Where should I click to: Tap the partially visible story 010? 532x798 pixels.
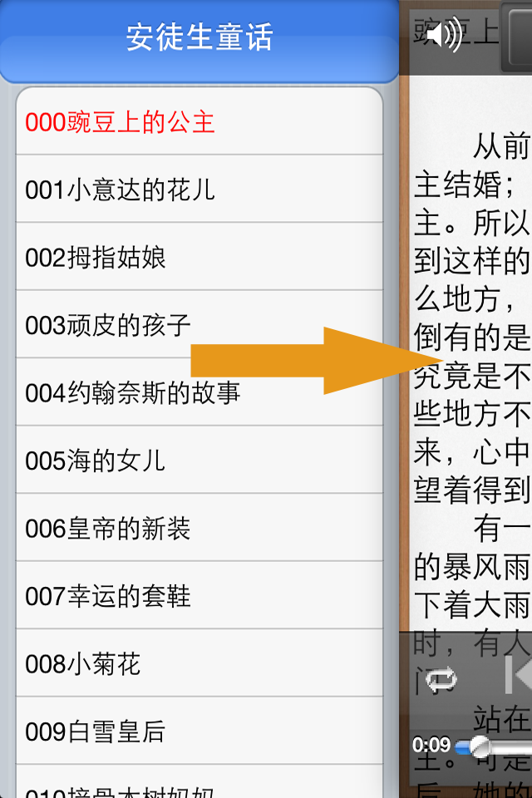(x=199, y=781)
